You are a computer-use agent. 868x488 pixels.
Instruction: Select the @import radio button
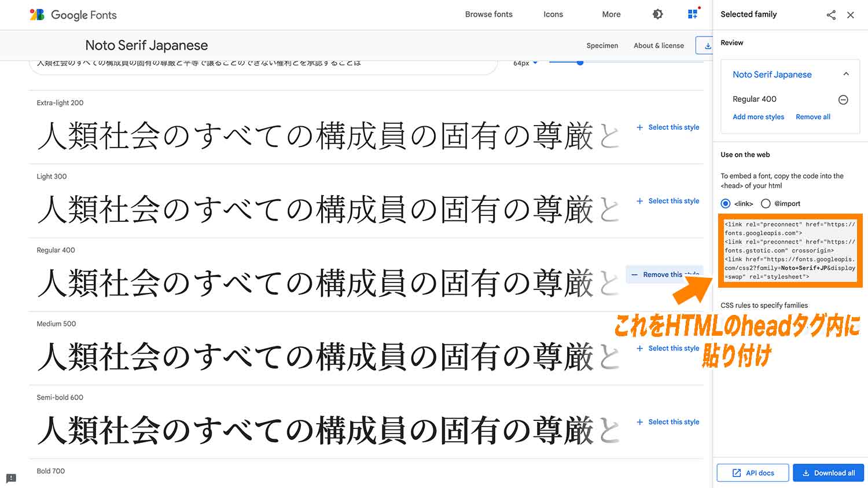[x=766, y=203]
